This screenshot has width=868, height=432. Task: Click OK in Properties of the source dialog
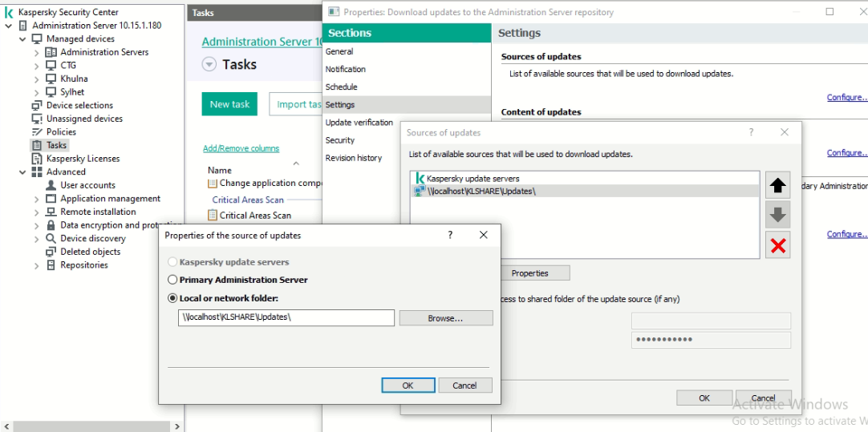[x=408, y=386]
